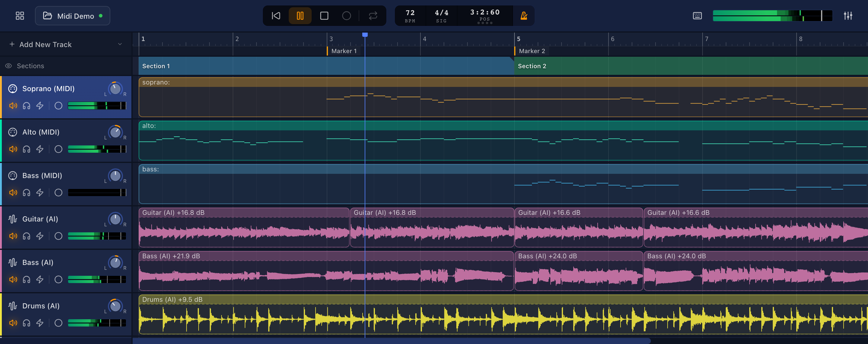Click the 3:2:60 position display

(485, 16)
